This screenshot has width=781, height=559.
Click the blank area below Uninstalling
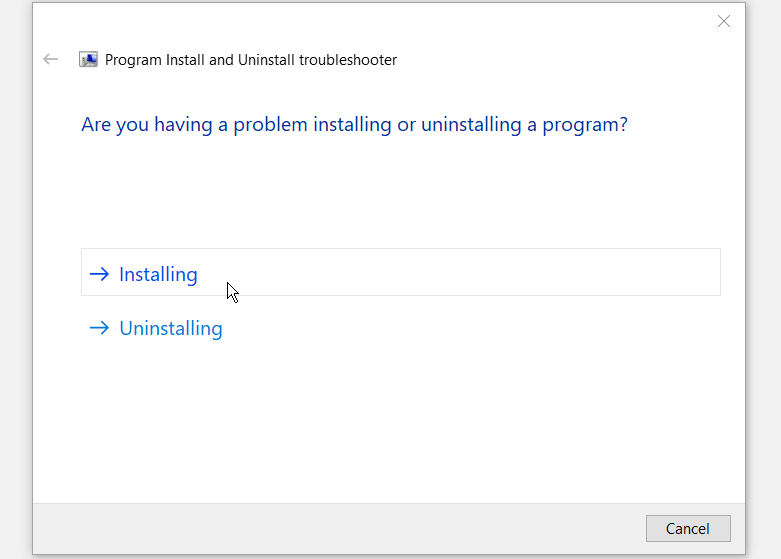[x=390, y=420]
